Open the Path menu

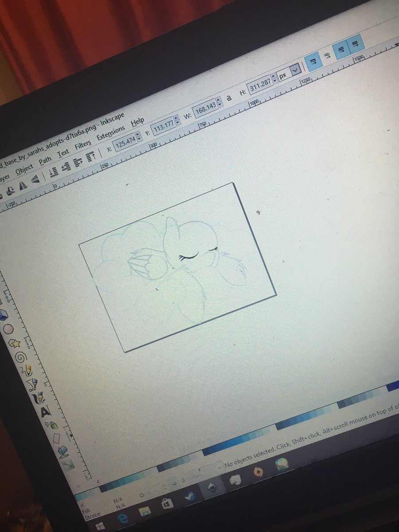[x=45, y=160]
